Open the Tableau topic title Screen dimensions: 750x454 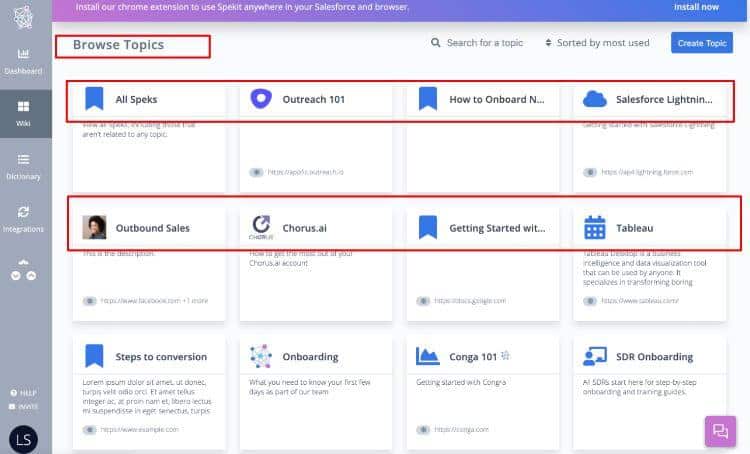point(634,228)
